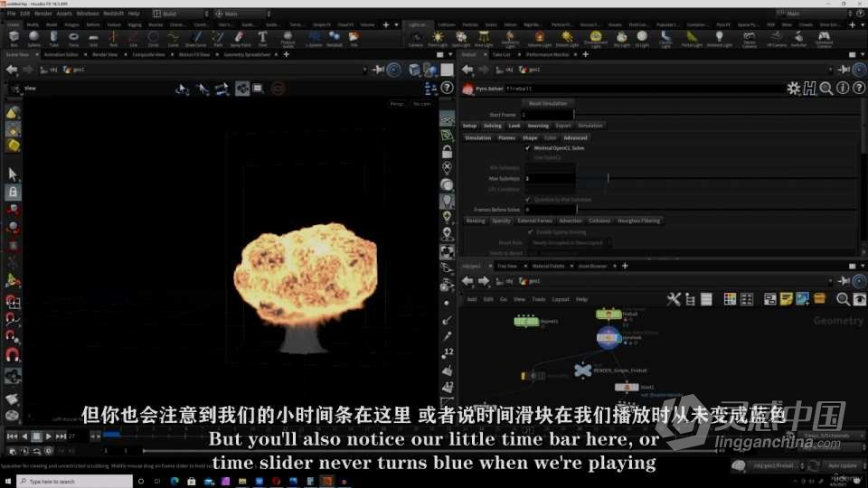Select the Draw Curve shelf tool

pyautogui.click(x=195, y=38)
